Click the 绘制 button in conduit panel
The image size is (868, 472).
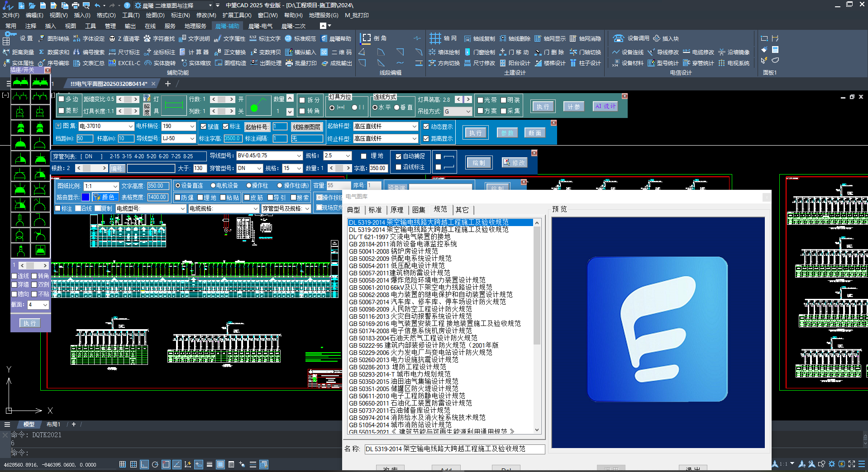tap(479, 163)
